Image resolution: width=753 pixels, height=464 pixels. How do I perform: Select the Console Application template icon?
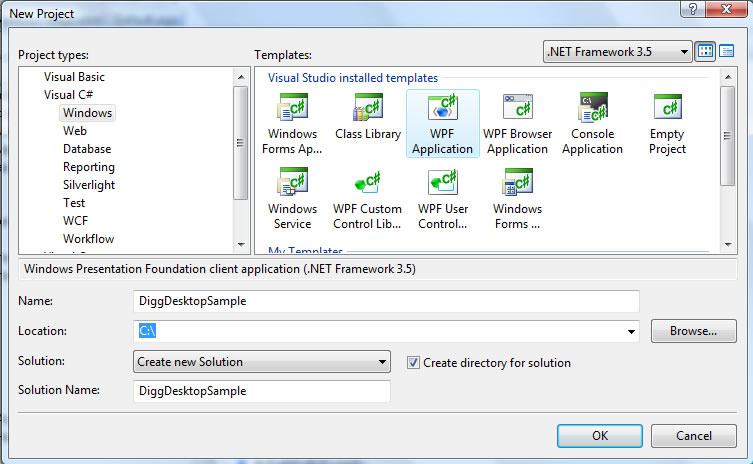click(x=593, y=107)
